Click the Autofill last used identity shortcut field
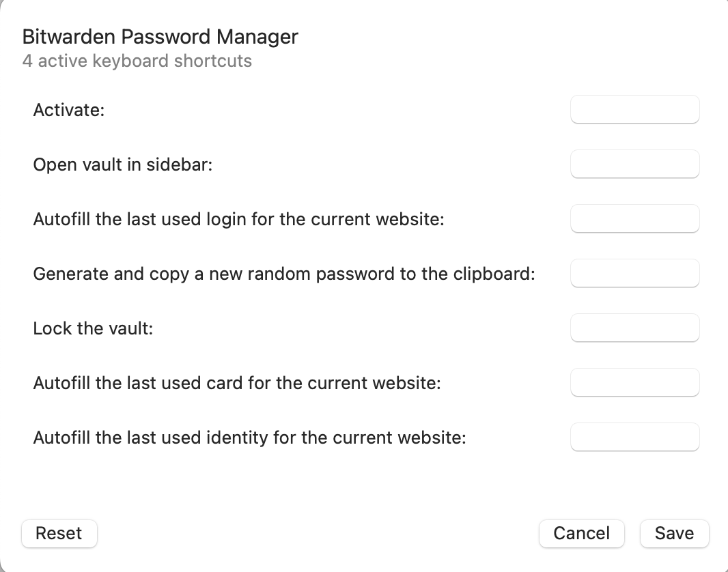The height and width of the screenshot is (572, 728). pos(634,437)
